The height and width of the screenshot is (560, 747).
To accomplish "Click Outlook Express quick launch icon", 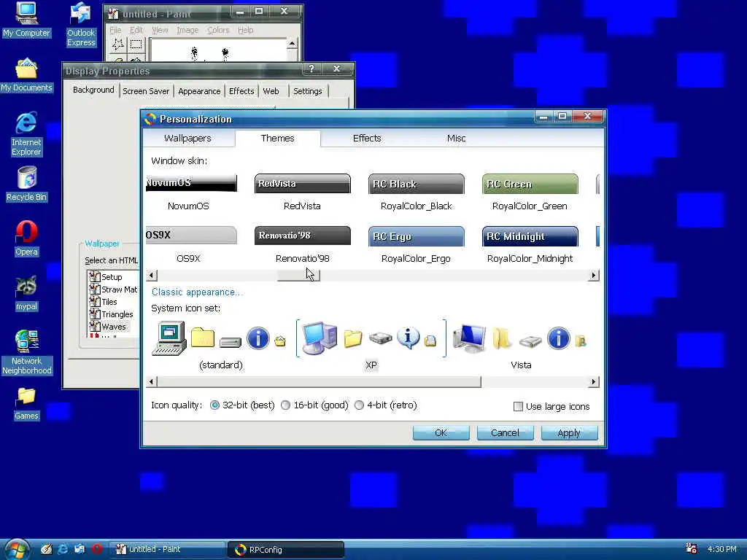I will pyautogui.click(x=79, y=549).
